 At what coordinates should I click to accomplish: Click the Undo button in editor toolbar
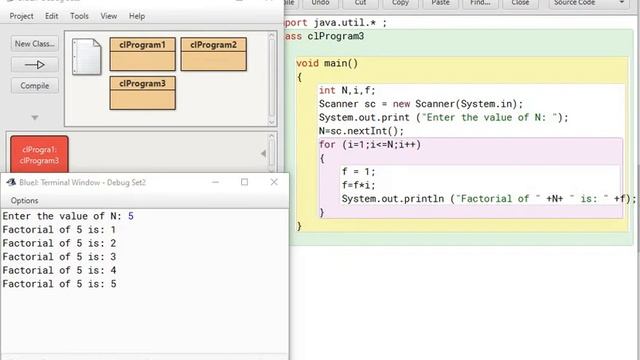(321, 3)
